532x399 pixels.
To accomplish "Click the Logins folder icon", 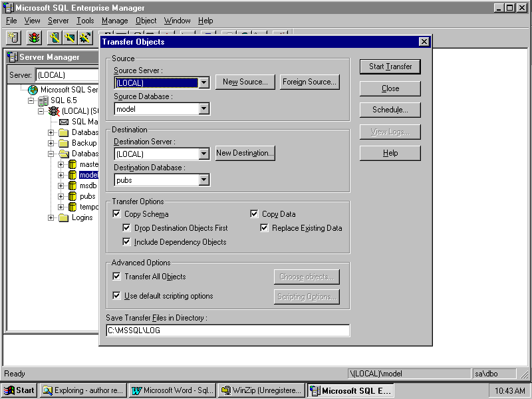I will pyautogui.click(x=64, y=217).
